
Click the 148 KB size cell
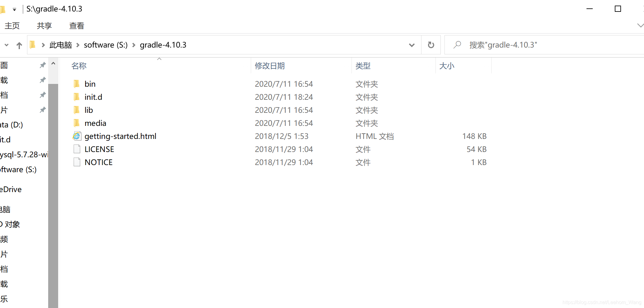pos(474,136)
